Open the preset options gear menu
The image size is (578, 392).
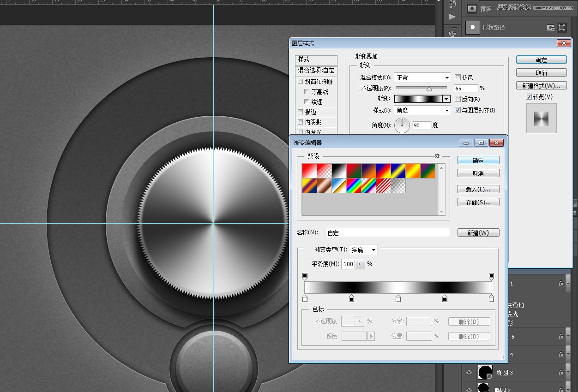[437, 156]
